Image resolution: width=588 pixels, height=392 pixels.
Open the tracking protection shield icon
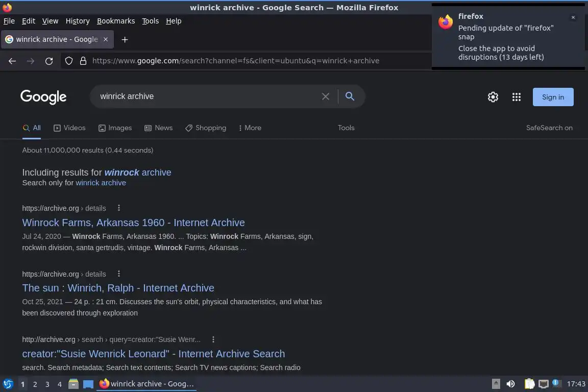pyautogui.click(x=68, y=61)
